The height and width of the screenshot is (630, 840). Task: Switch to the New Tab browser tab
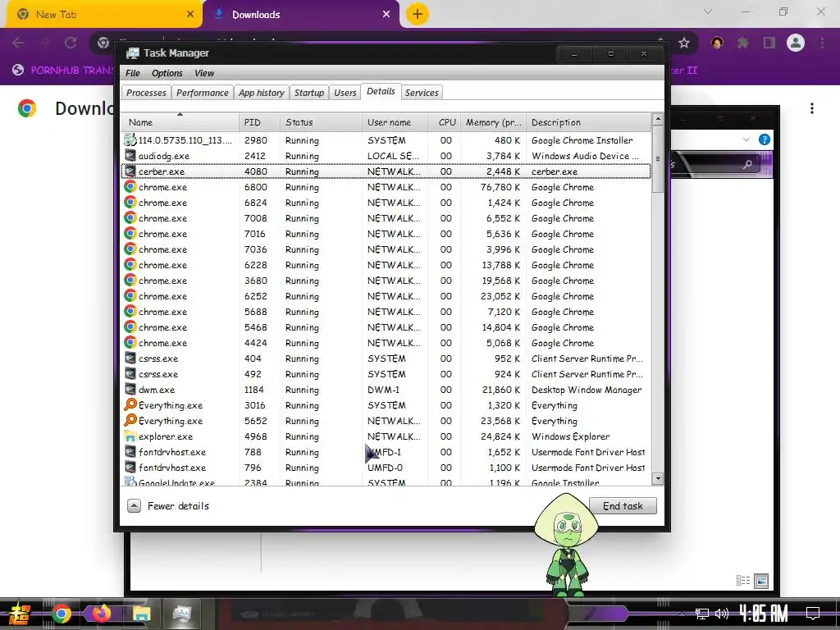[104, 15]
